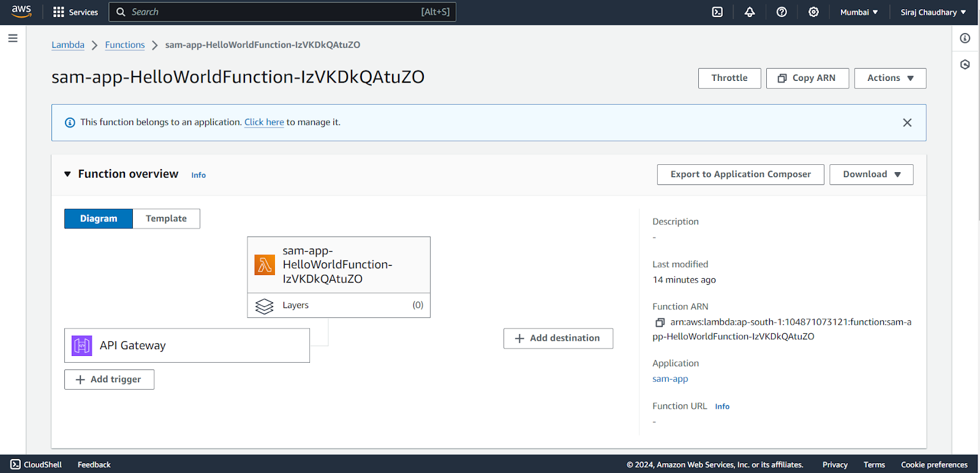Open the AWS home logo
The image size is (980, 473).
[x=21, y=12]
